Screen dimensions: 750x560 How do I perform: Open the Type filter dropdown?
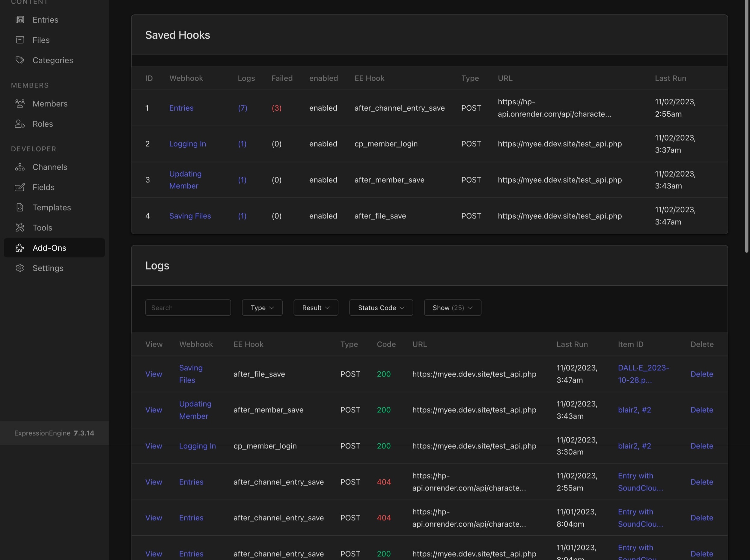click(262, 307)
